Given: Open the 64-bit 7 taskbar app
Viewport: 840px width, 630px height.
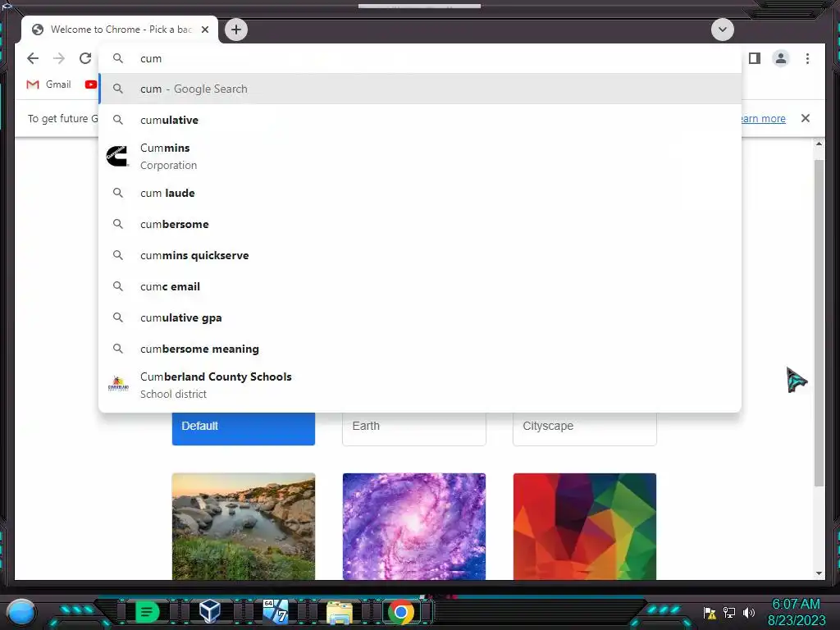Looking at the screenshot, I should (x=276, y=611).
